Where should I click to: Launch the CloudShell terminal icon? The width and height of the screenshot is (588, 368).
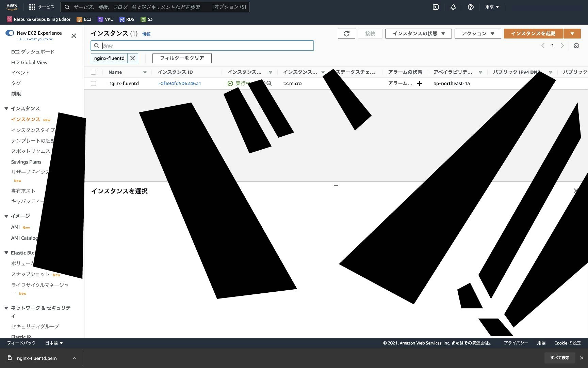(x=436, y=7)
